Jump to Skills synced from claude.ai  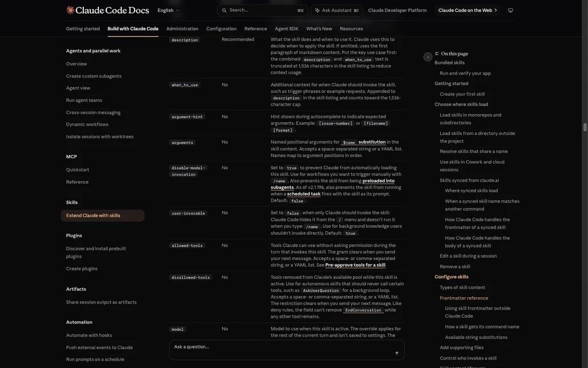(x=469, y=180)
